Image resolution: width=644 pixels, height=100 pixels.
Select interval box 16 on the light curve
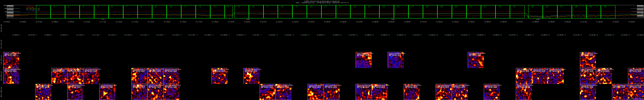click(256, 12)
